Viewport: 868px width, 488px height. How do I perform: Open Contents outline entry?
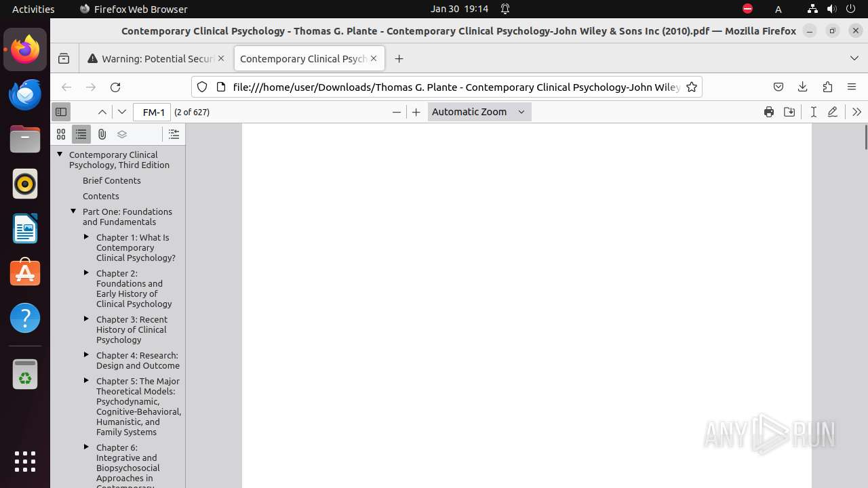pyautogui.click(x=101, y=196)
